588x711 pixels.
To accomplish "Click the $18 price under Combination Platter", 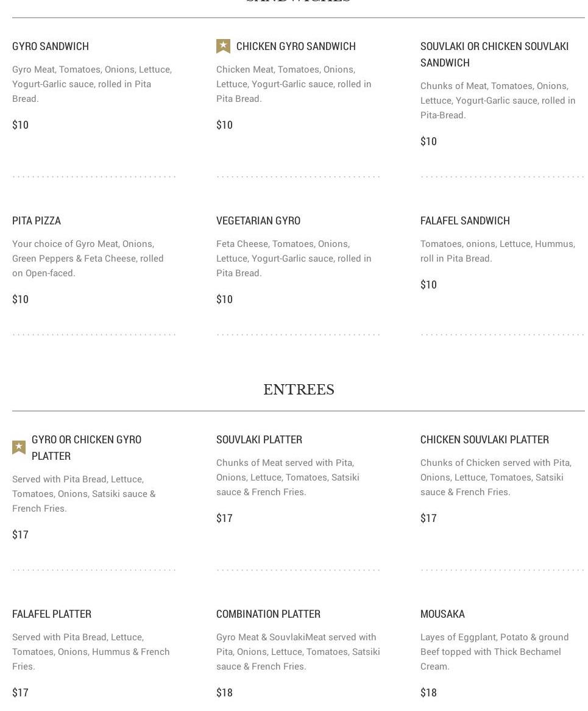I will [224, 693].
